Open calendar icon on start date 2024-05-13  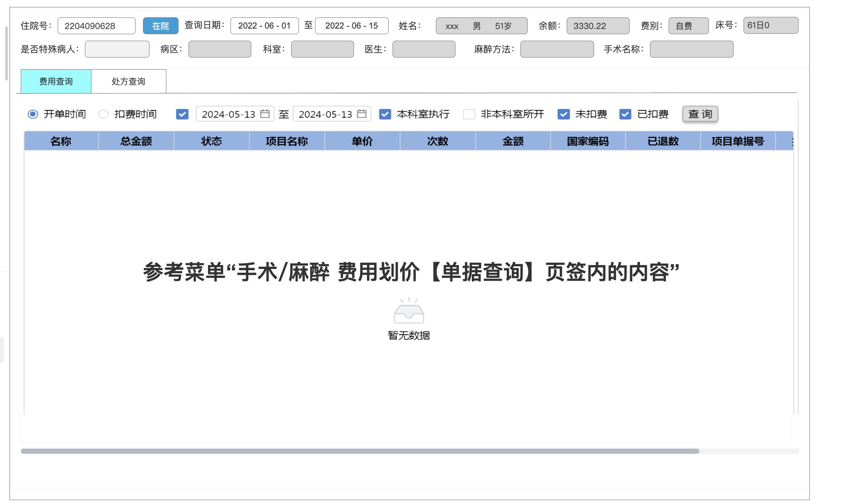(x=265, y=114)
